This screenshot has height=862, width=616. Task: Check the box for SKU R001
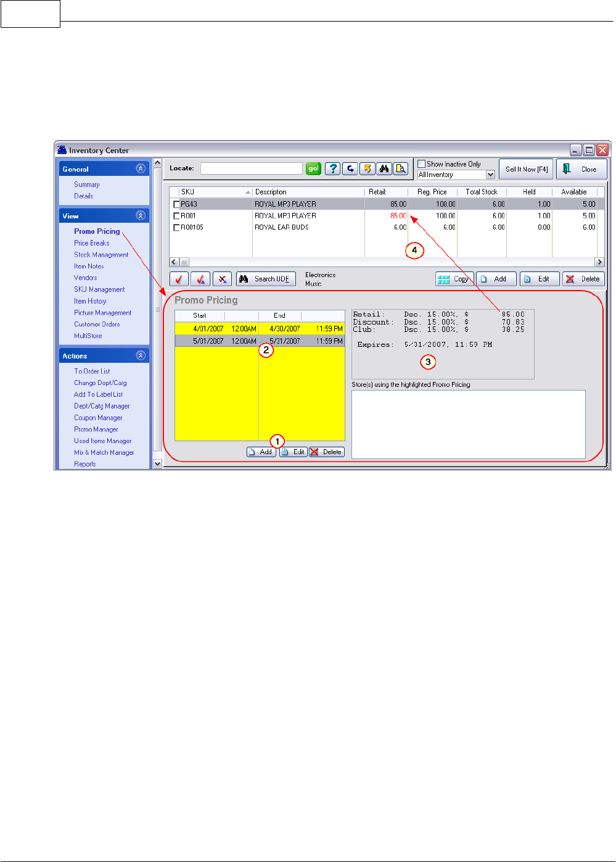[177, 216]
